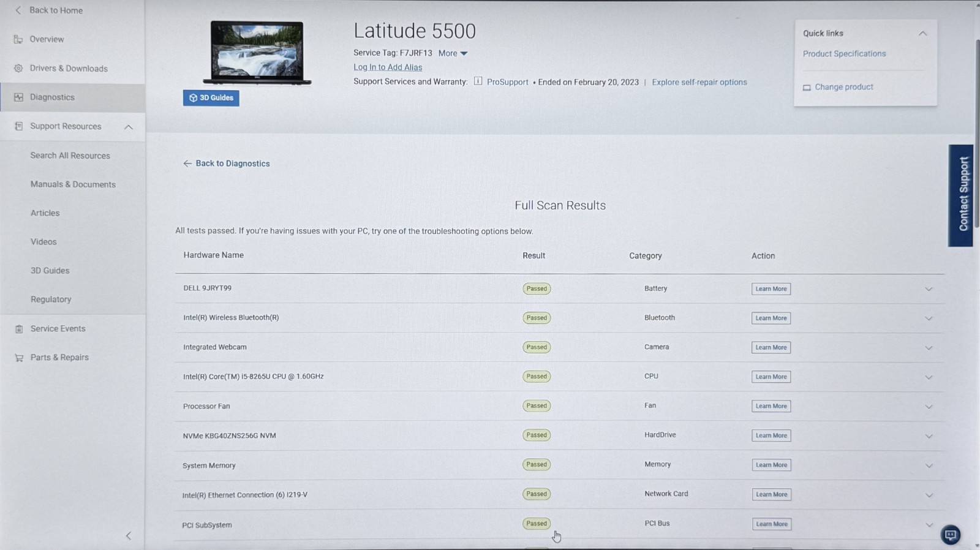Expand the DELL 9JRYT99 battery row
The image size is (980, 550).
(929, 289)
